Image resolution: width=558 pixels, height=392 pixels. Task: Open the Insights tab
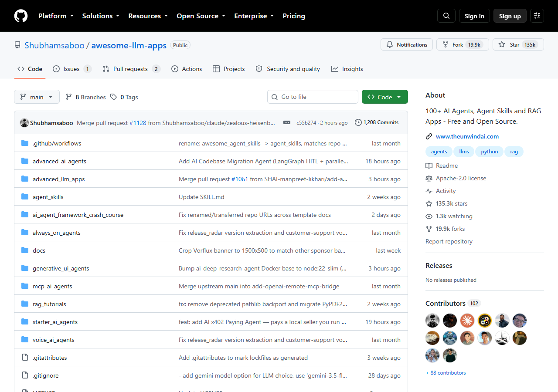[x=347, y=69]
